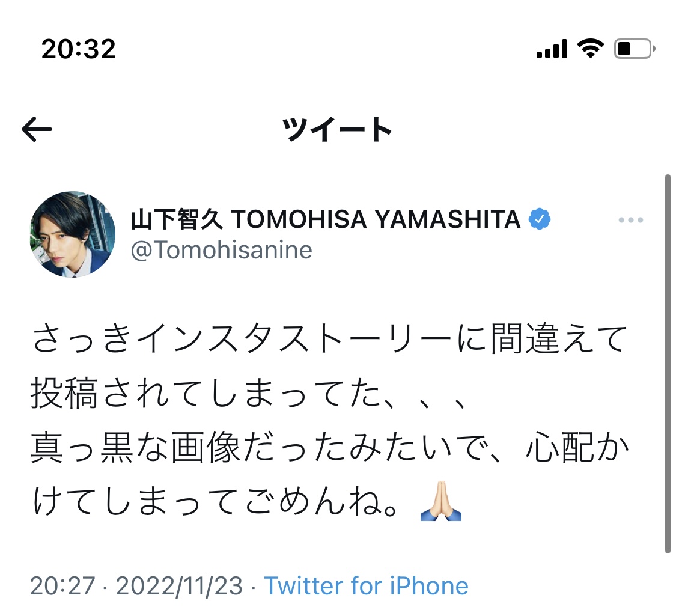Tap the Wi-Fi status icon
Image resolution: width=676 pixels, height=616 pixels.
[590, 49]
